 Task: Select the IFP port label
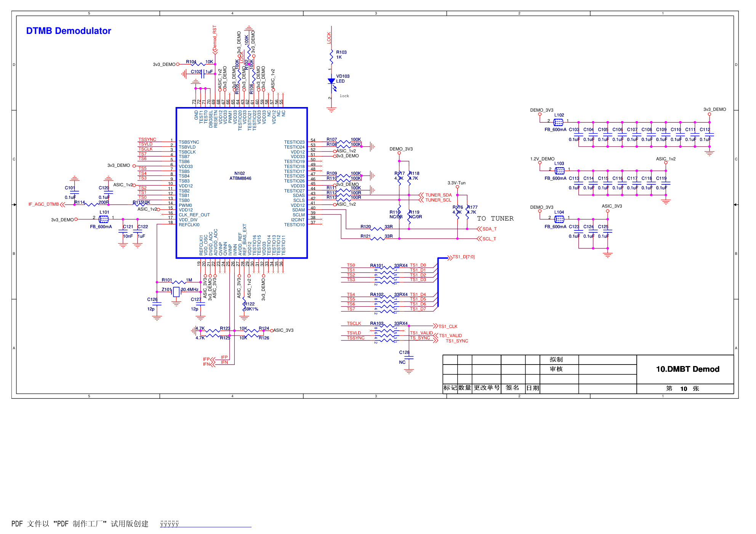[x=206, y=359]
